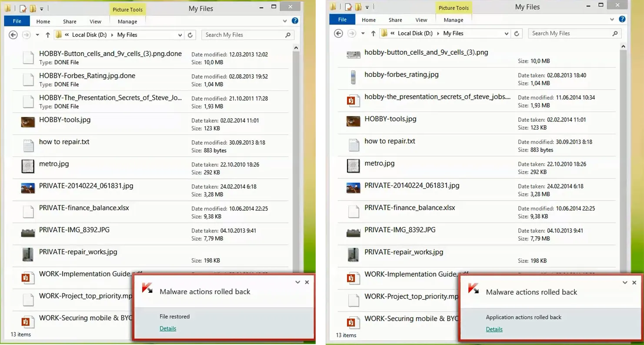
Task: Click the Back arrow in the left window
Action: (13, 35)
